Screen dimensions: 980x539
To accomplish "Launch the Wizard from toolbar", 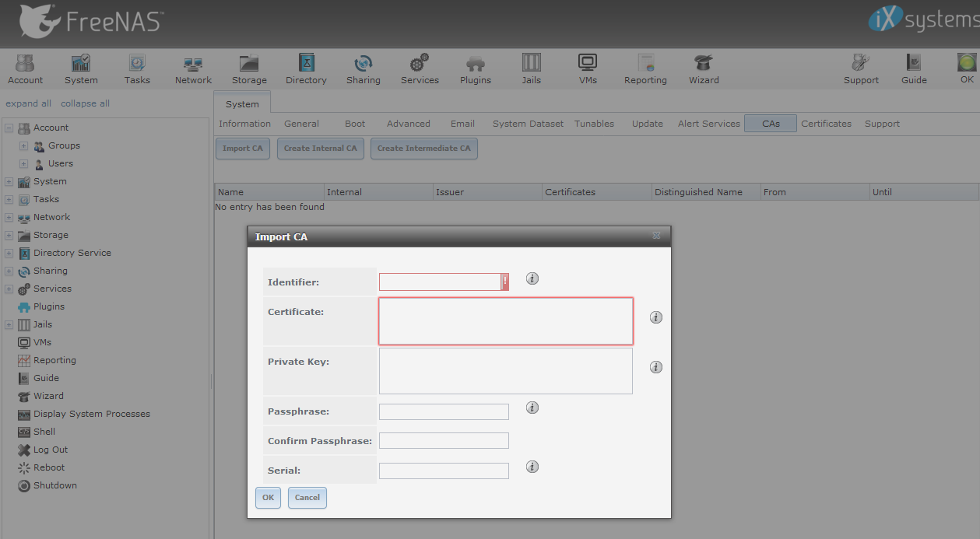I will [704, 69].
